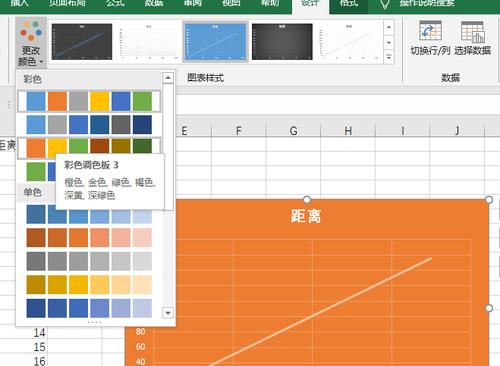Select the monochromatic dark blue palette row
Viewport: 500px width, 366px height.
pos(89,308)
